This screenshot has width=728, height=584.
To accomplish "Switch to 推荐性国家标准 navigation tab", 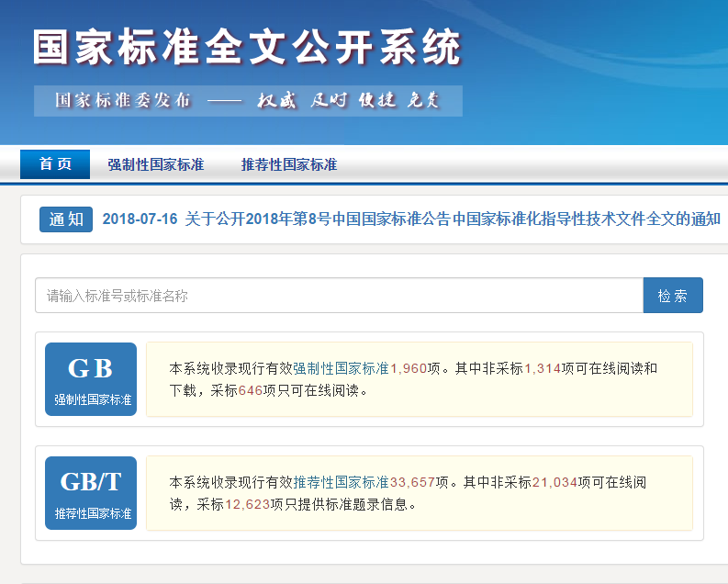I will (289, 164).
